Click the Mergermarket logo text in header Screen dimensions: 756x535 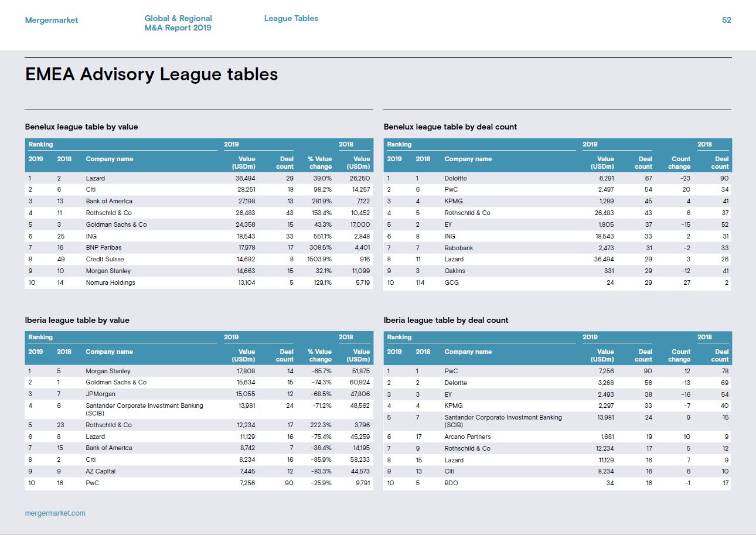click(52, 20)
